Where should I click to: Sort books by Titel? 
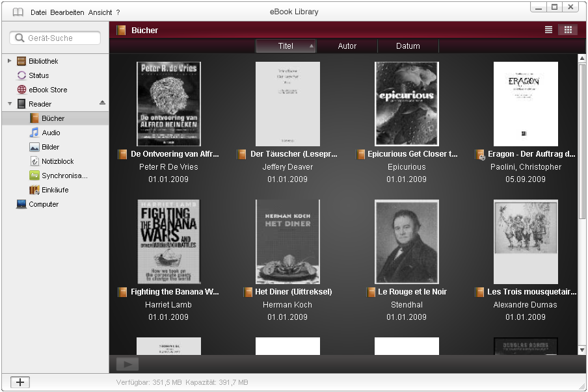coord(286,46)
